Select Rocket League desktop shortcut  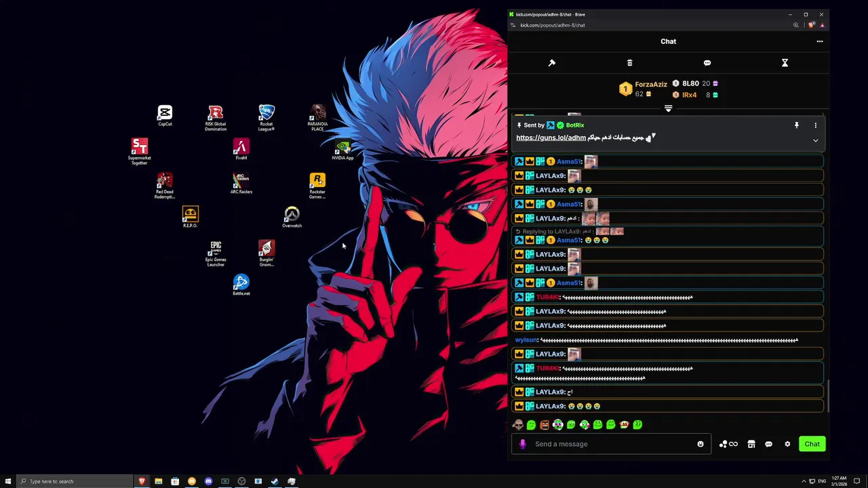(267, 118)
